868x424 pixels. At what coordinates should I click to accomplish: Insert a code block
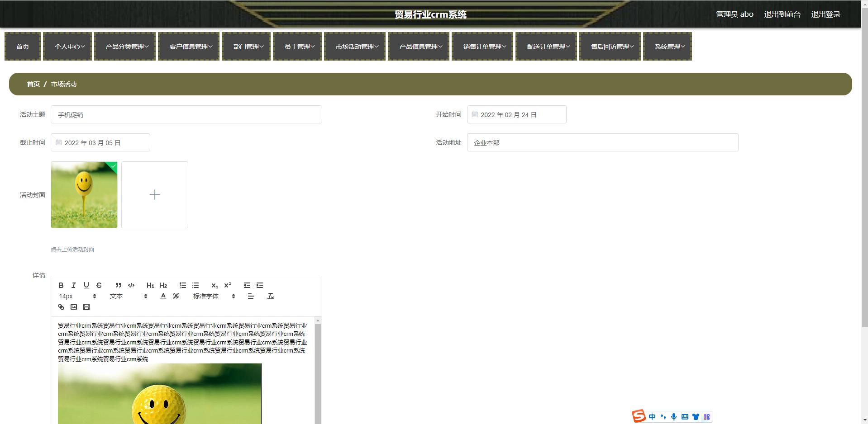131,285
